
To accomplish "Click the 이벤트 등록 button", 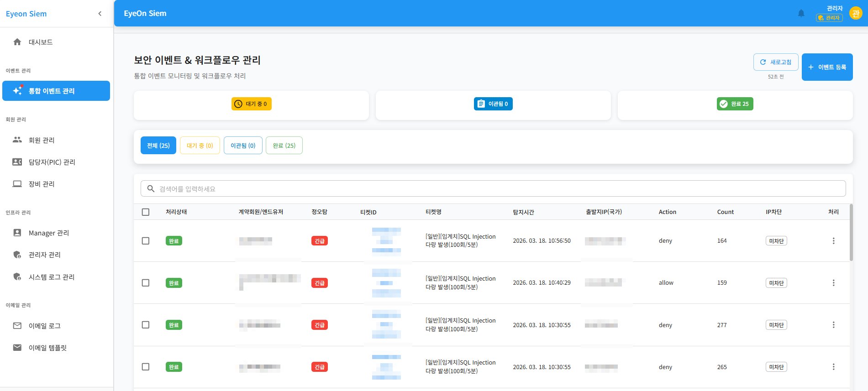I will 827,67.
